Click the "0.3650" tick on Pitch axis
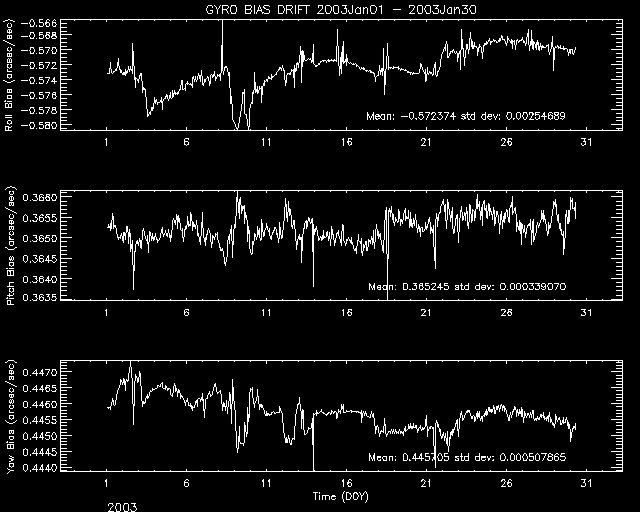The width and height of the screenshot is (640, 512). point(40,238)
